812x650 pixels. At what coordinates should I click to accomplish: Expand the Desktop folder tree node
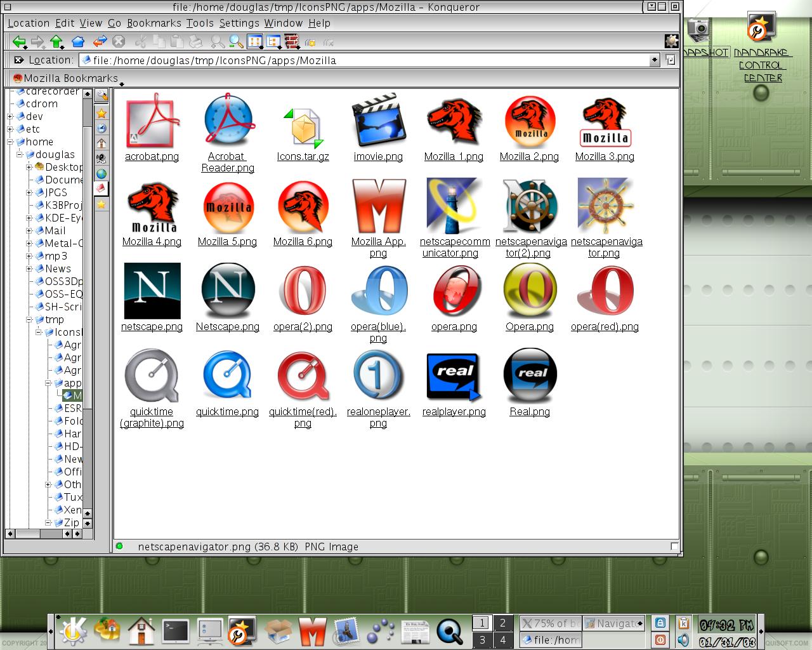pos(29,167)
